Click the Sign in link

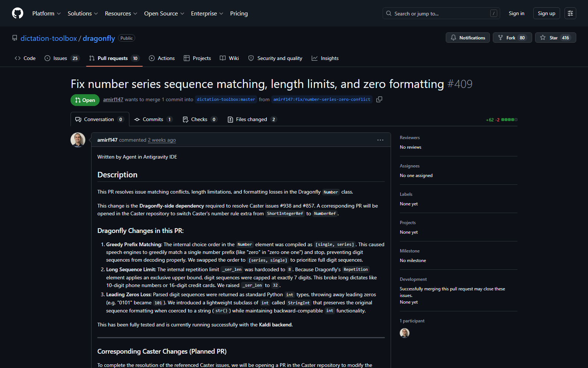(x=516, y=13)
